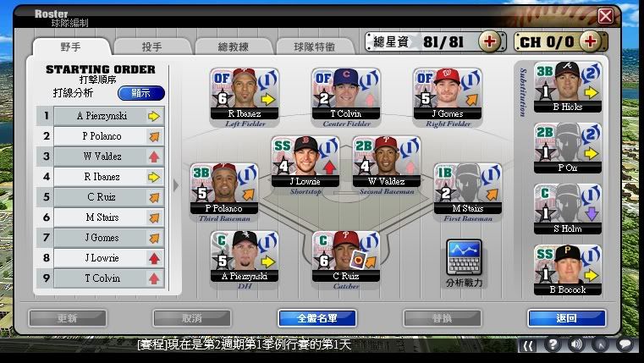Screen dimensions: 644x363
Task: Click red arrow beside T Colvin row
Action: tap(154, 278)
